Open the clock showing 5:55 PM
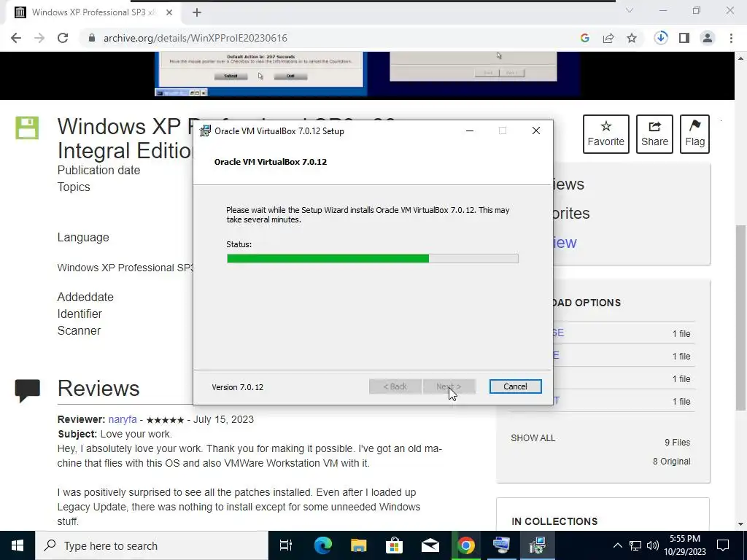Screen dimensions: 747x560 [x=685, y=545]
